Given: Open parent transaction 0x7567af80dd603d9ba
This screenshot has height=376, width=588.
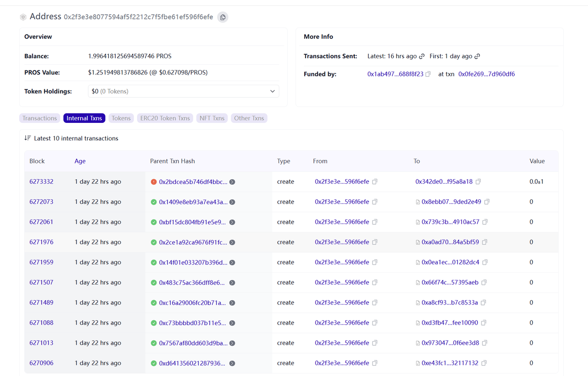Looking at the screenshot, I should (x=193, y=343).
